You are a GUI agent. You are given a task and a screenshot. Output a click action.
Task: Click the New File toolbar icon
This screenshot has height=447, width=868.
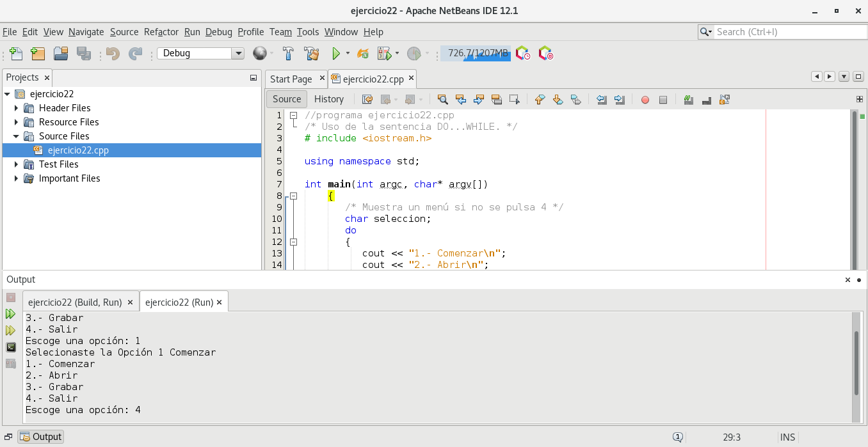[16, 54]
